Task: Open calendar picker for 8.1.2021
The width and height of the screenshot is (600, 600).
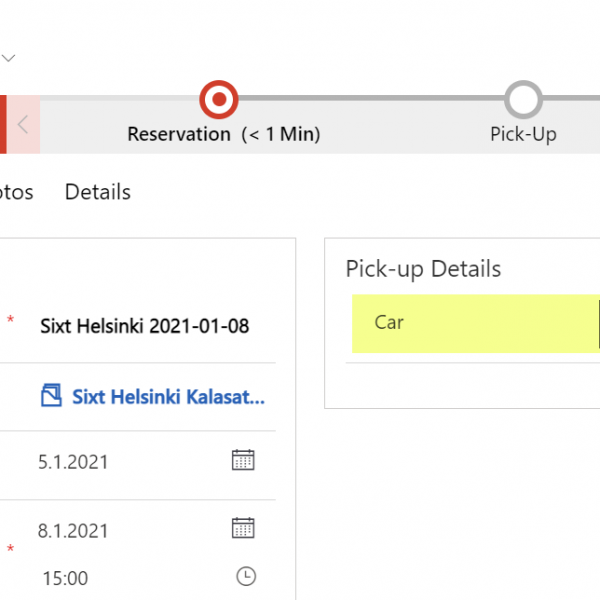Action: coord(243,528)
